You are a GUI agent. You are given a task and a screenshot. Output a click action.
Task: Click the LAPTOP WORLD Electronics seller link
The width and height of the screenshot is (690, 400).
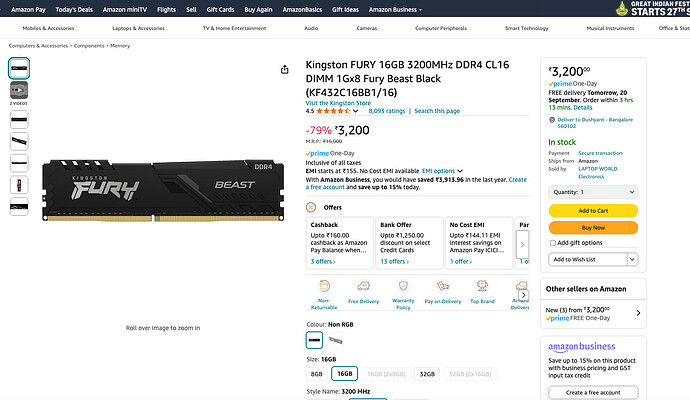coord(598,172)
